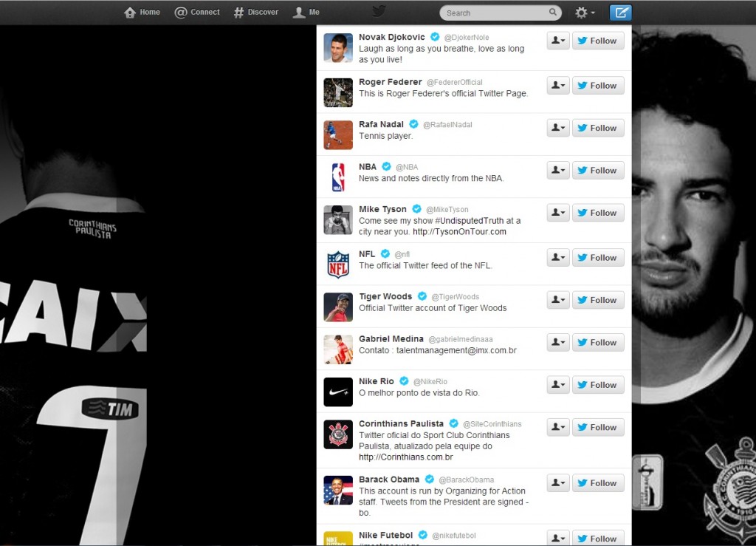Image resolution: width=756 pixels, height=546 pixels.
Task: Open the http://Corinthians.com.br link
Action: click(x=406, y=457)
